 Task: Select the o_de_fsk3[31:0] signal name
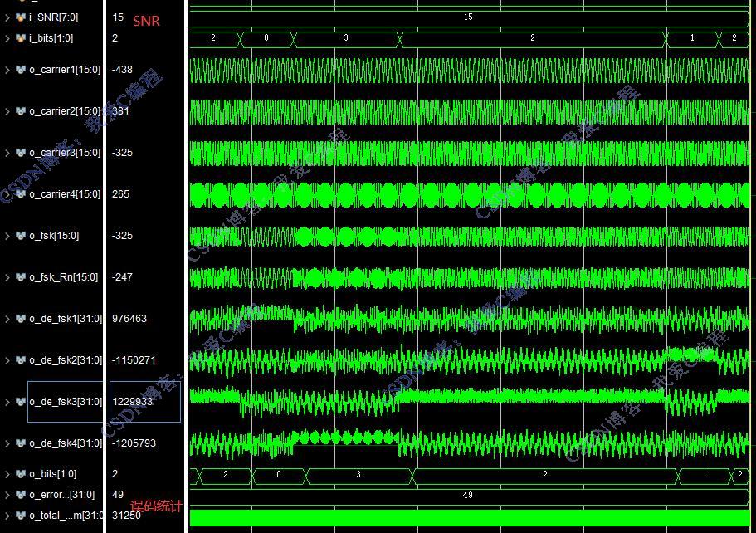66,402
